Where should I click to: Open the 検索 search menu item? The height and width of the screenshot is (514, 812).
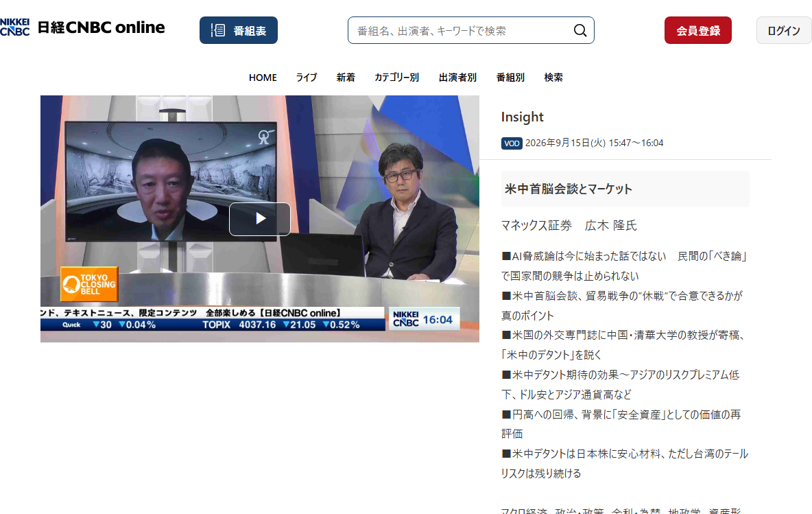click(x=553, y=78)
